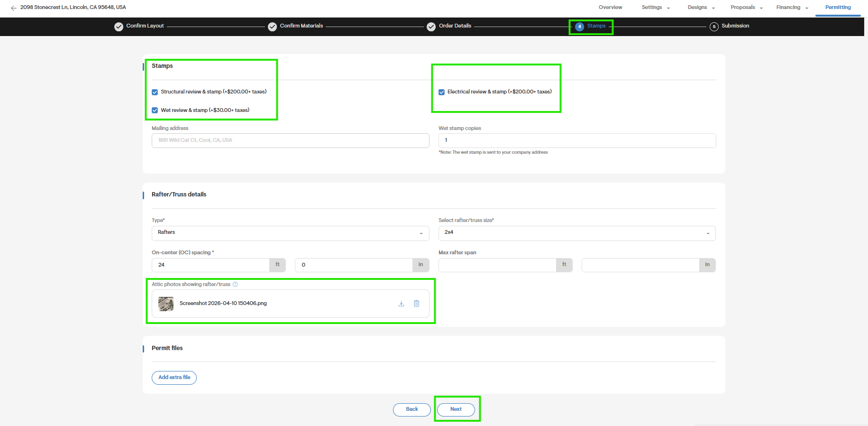
Task: Download the attic photo Screenshot file
Action: [x=401, y=304]
